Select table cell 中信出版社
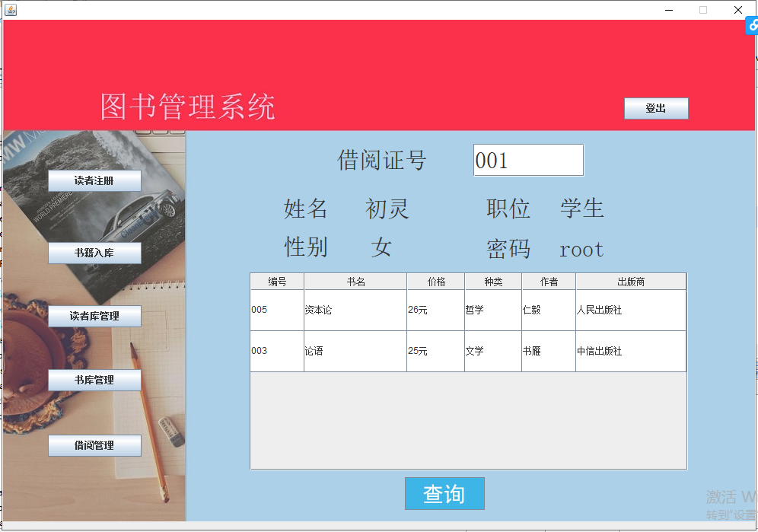 [x=631, y=351]
